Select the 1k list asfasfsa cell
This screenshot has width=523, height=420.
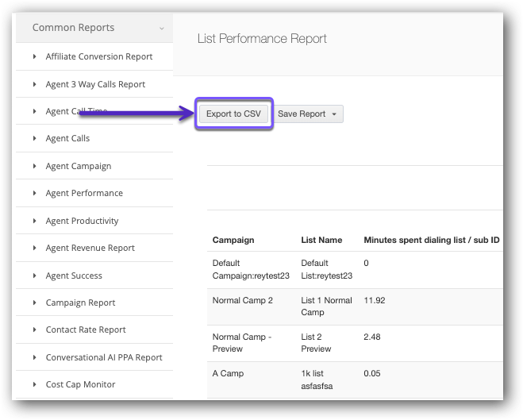pyautogui.click(x=317, y=380)
